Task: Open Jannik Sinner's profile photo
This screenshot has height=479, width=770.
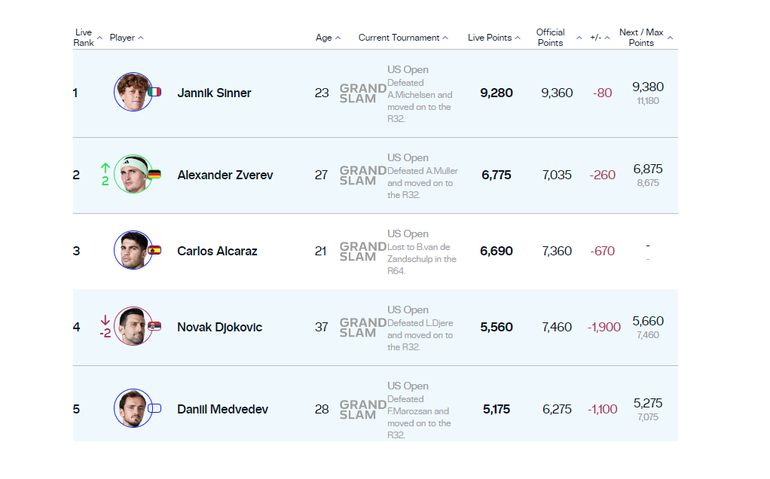Action: (133, 92)
